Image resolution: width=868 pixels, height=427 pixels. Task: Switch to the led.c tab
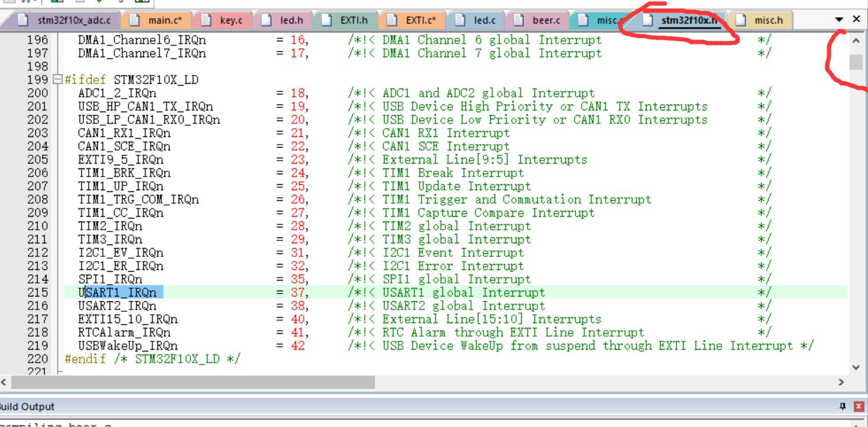pyautogui.click(x=477, y=21)
